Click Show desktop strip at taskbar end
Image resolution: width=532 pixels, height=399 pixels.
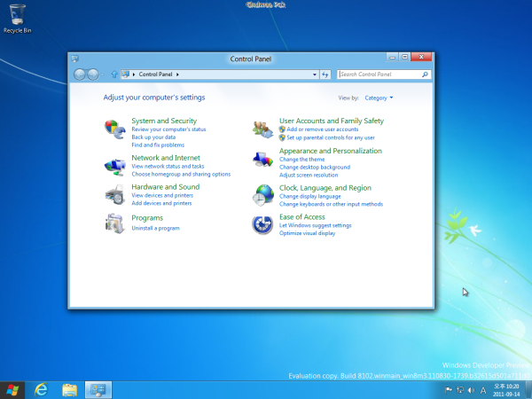tap(528, 390)
